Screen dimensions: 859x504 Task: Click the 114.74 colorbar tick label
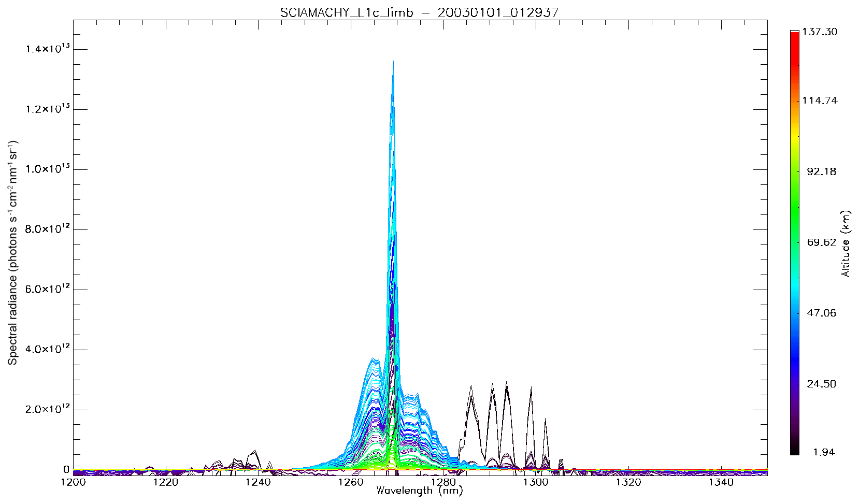click(x=819, y=101)
